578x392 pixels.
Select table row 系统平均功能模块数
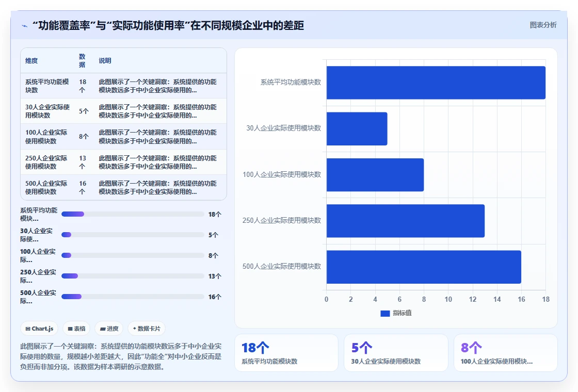(x=123, y=86)
